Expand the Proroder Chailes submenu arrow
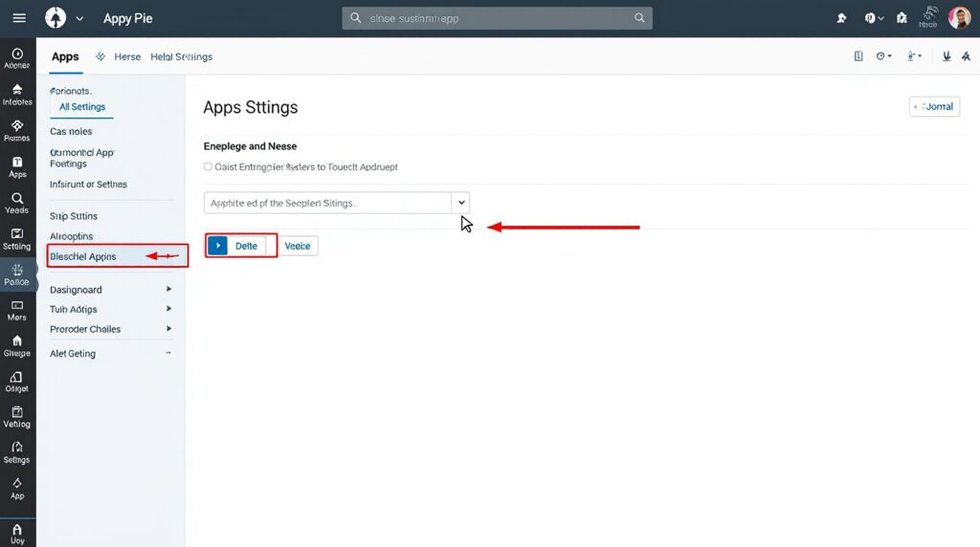 [168, 329]
